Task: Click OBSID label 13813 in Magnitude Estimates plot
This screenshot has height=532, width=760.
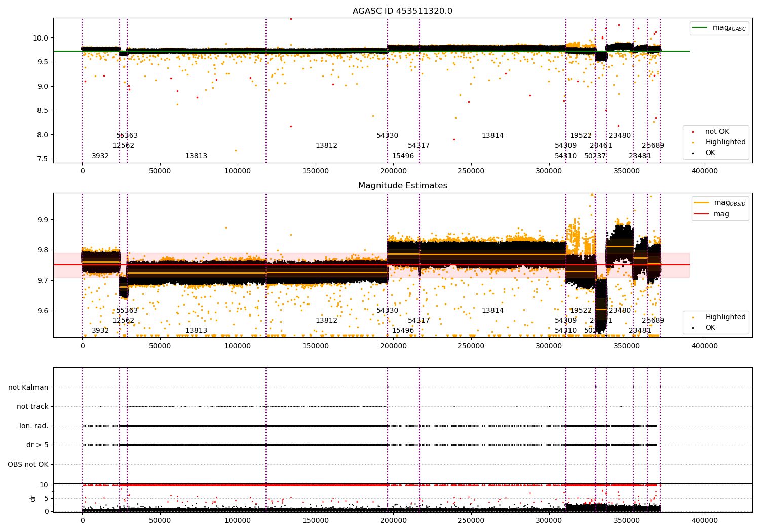Action: coord(197,331)
